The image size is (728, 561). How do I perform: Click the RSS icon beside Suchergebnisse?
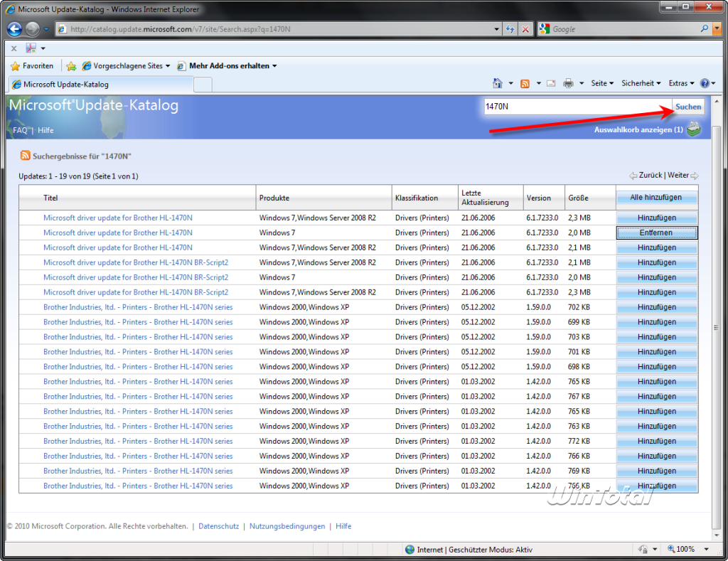coord(25,155)
